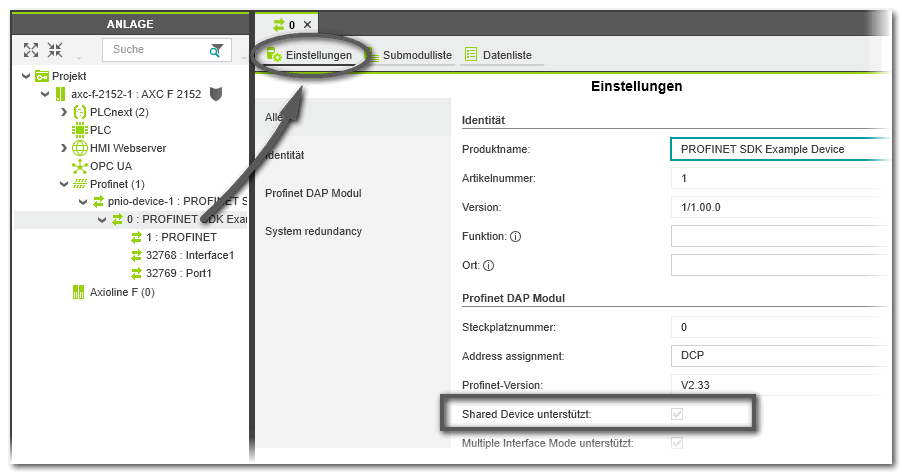Toggle the Shared Device unterstützt checkbox
The height and width of the screenshot is (475, 903).
(x=677, y=413)
